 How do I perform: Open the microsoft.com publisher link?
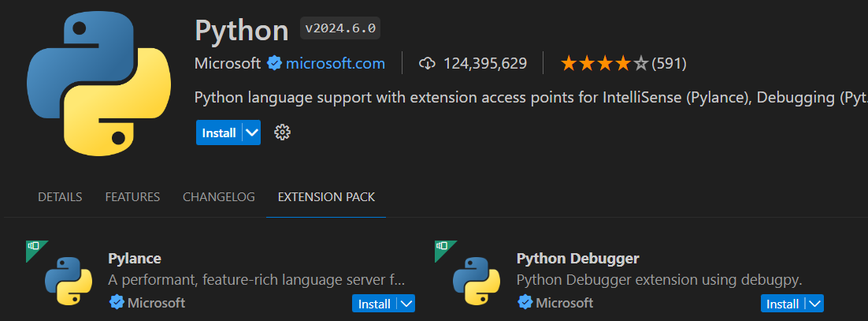tap(336, 64)
